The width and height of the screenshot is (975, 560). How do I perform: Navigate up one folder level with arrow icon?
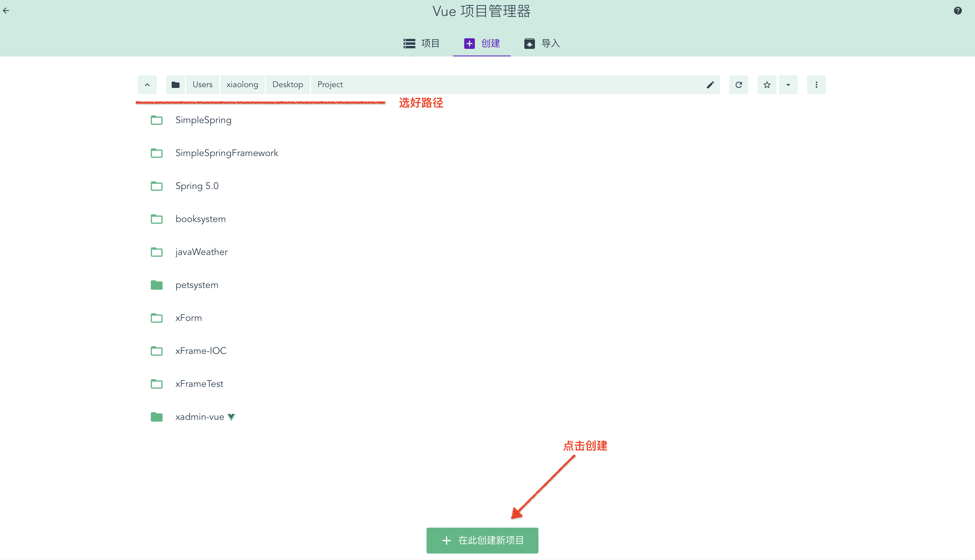pos(147,85)
